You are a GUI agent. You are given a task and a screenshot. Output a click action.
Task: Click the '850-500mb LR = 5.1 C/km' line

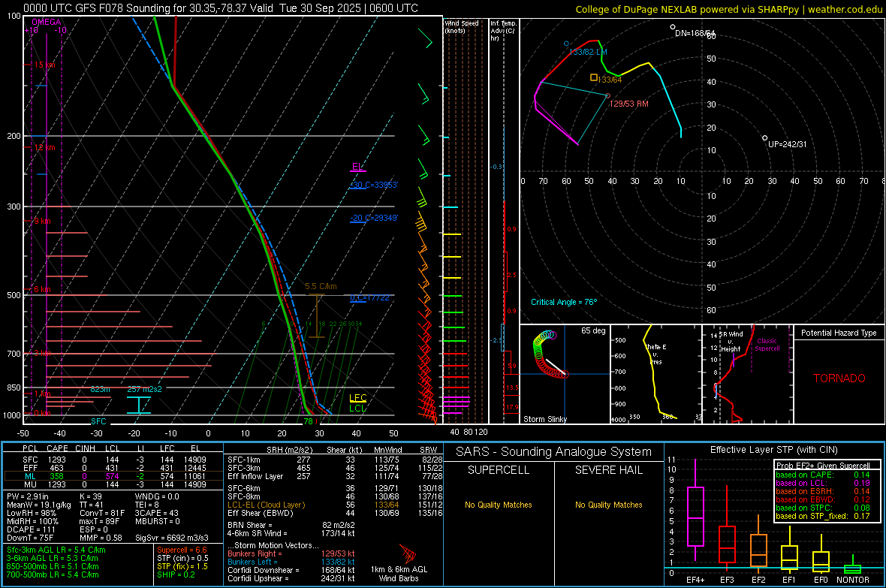(x=53, y=566)
